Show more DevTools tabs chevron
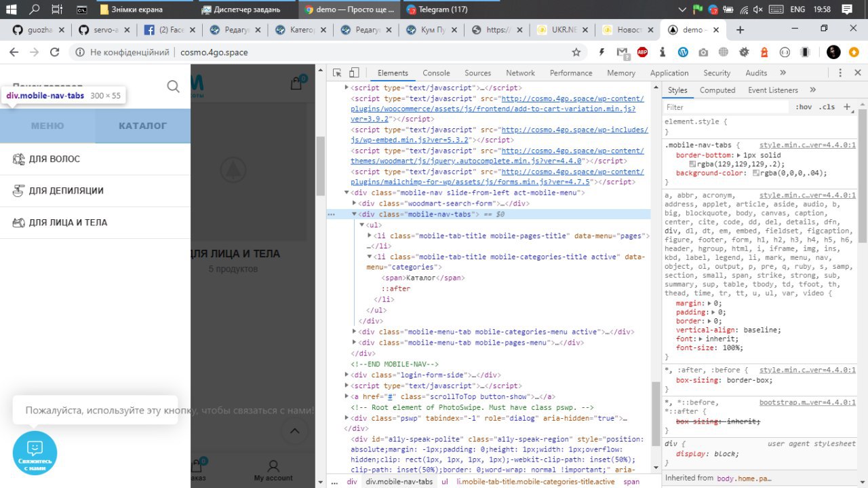 (783, 73)
